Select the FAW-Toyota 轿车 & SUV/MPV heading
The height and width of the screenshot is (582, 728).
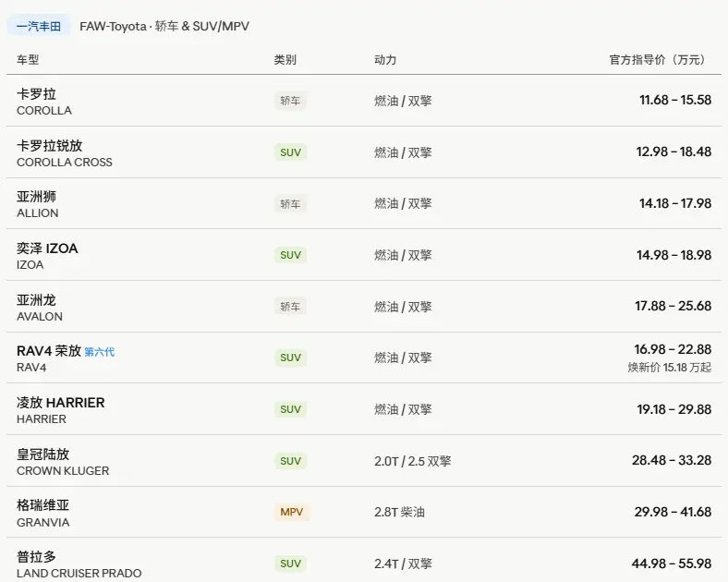(164, 26)
